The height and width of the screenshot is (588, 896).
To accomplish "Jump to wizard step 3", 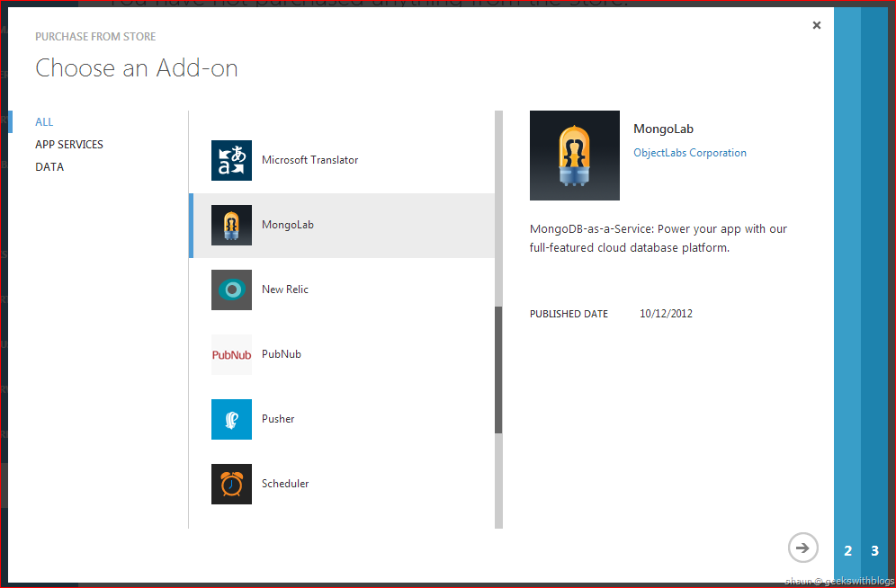I will pos(874,551).
